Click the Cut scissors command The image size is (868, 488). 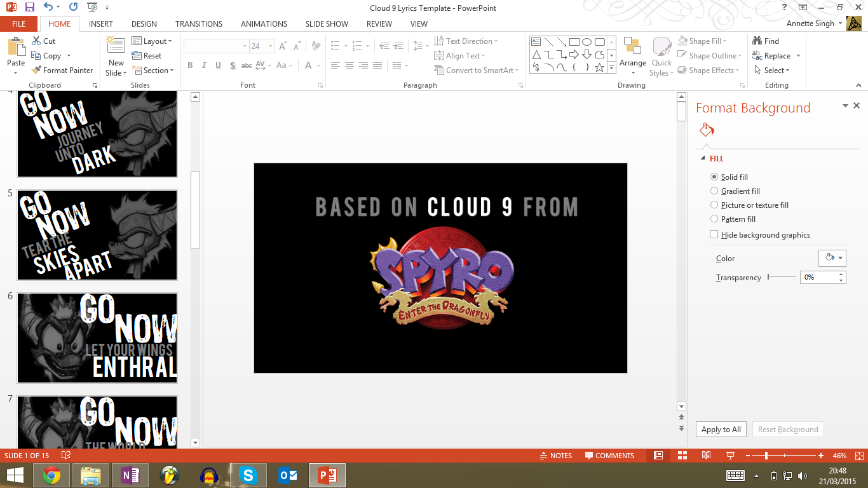click(43, 41)
